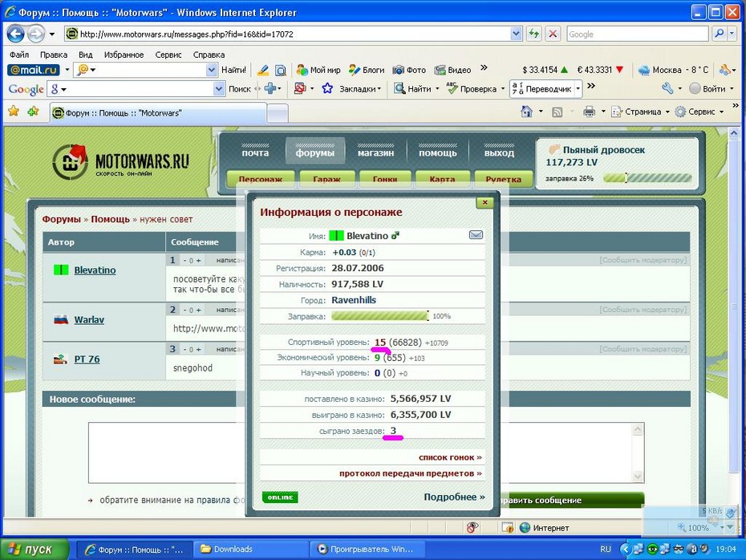The width and height of the screenshot is (746, 560).
Task: Open the Мой мир toolbar shortcut
Action: (x=318, y=70)
